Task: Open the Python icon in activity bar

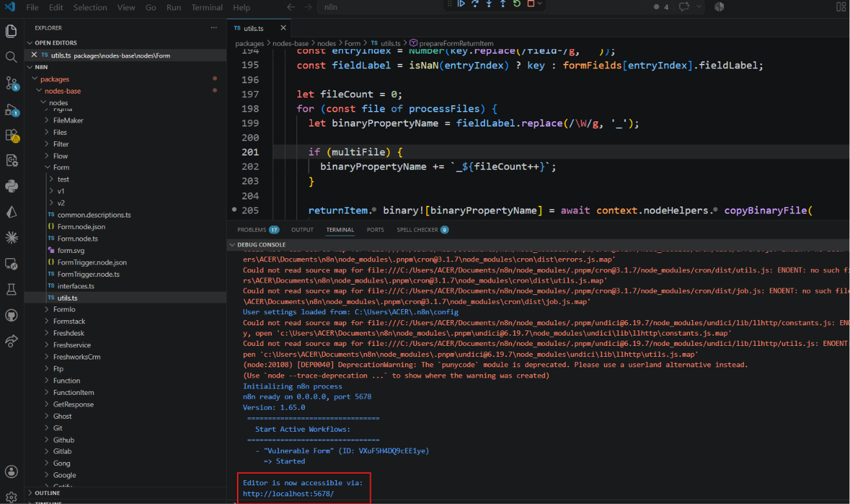Action: 11,186
